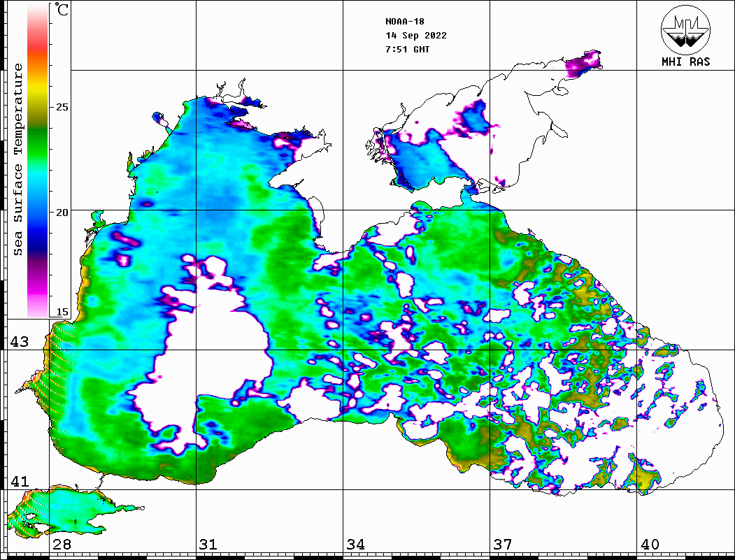Click the 15 tick on temperature scale
The height and width of the screenshot is (560, 735).
pyautogui.click(x=62, y=312)
